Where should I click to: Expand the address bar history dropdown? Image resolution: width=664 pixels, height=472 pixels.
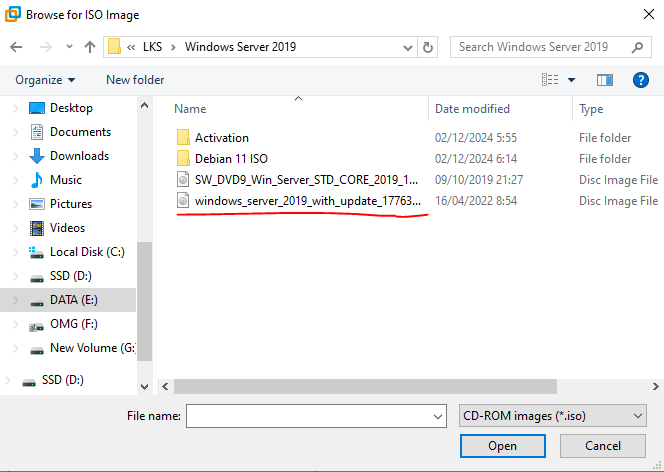408,47
